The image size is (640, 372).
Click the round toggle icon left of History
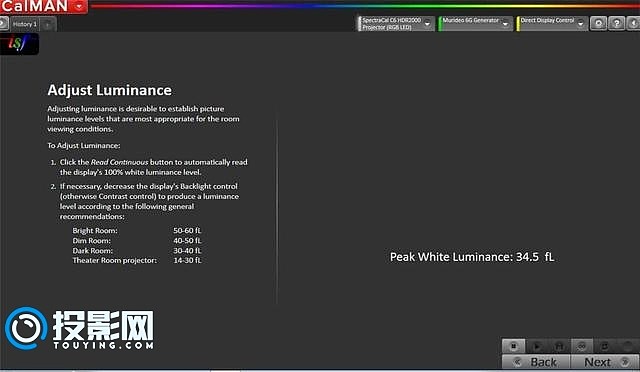click(x=3, y=24)
